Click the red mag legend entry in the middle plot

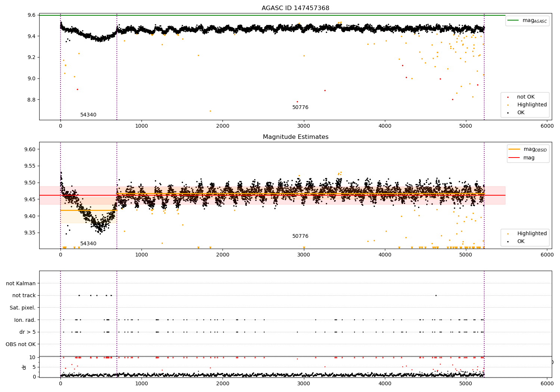[x=521, y=158]
